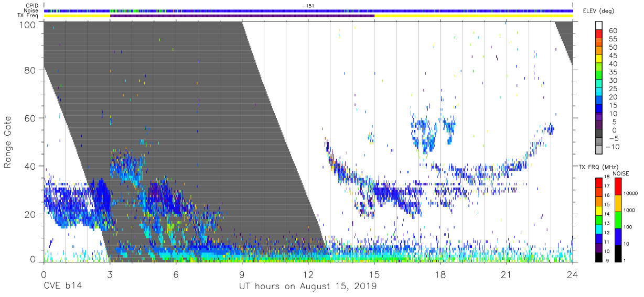644x297 pixels.
Task: Click the Range Gate axis label
Action: (8, 142)
